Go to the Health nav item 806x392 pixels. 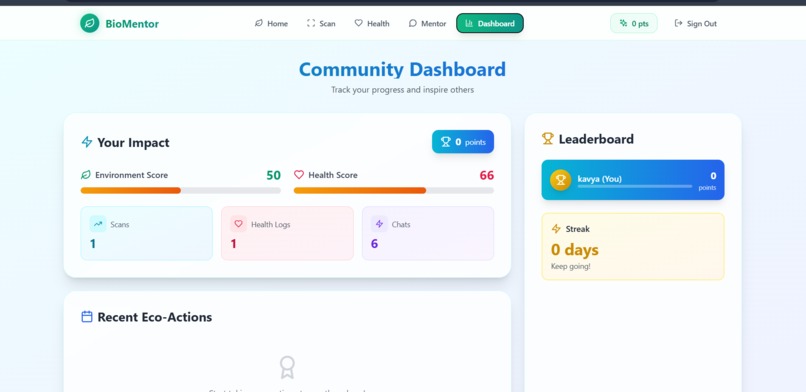[x=372, y=23]
